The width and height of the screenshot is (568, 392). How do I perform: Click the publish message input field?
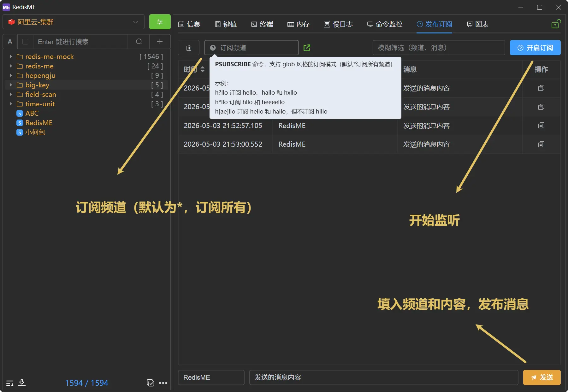[384, 377]
